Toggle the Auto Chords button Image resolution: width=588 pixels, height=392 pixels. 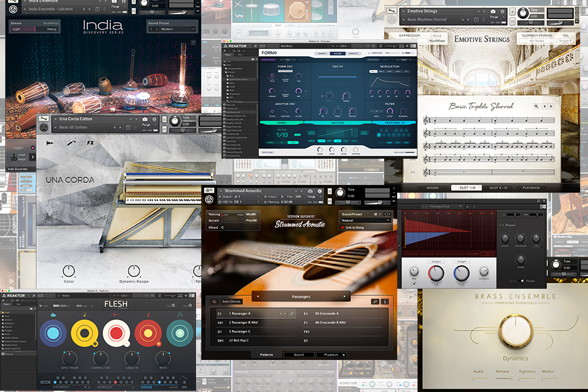point(231,301)
